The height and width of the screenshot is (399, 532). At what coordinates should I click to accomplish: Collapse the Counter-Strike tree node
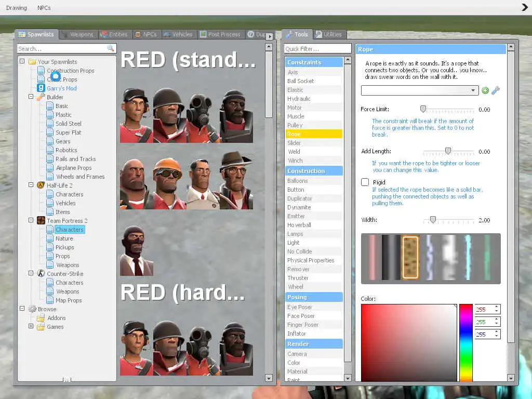(x=31, y=273)
